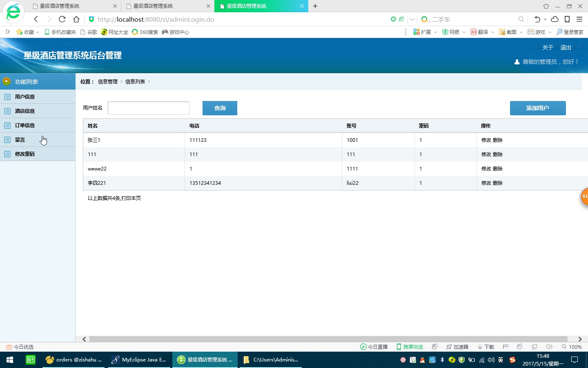Switch to MyEclipse Java taskbar window

pyautogui.click(x=139, y=360)
